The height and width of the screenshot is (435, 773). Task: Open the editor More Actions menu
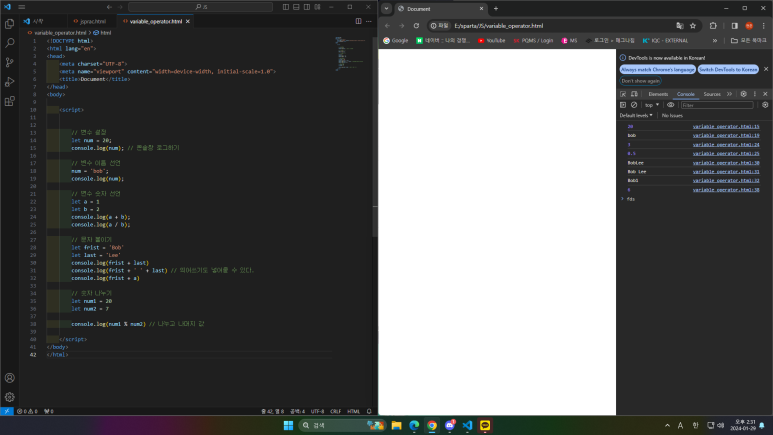coord(369,21)
